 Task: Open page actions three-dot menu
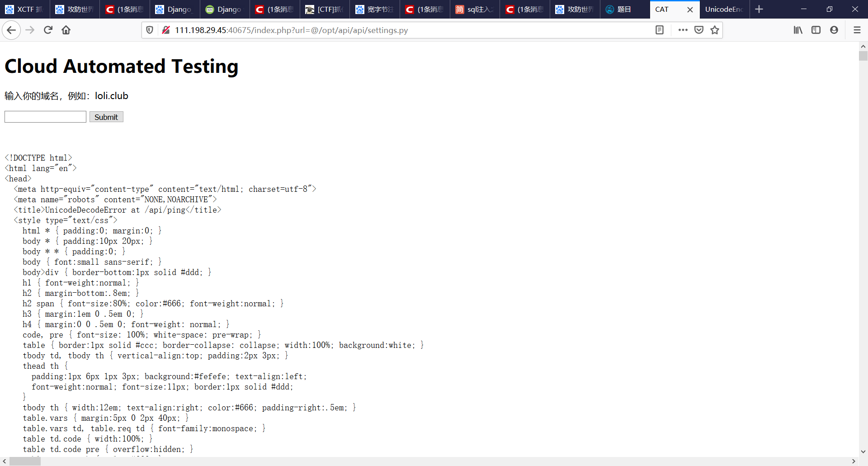click(683, 30)
